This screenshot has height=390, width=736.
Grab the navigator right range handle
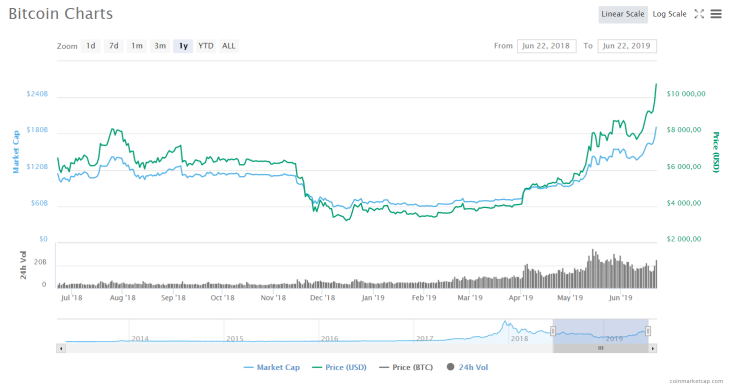(x=648, y=331)
